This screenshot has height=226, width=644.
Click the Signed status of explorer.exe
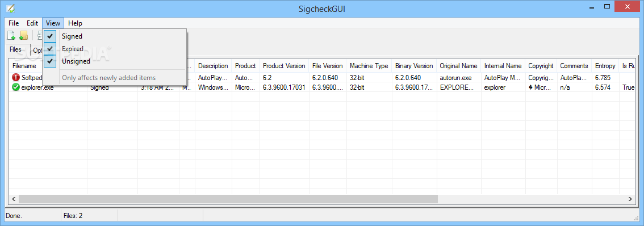(x=99, y=87)
